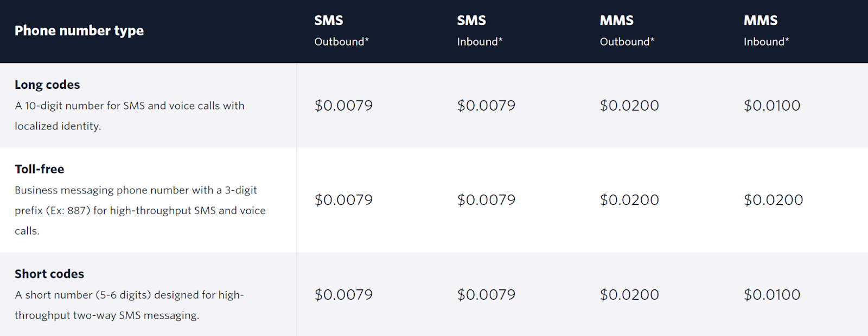Select Long codes SMS Outbound price

[x=343, y=106]
